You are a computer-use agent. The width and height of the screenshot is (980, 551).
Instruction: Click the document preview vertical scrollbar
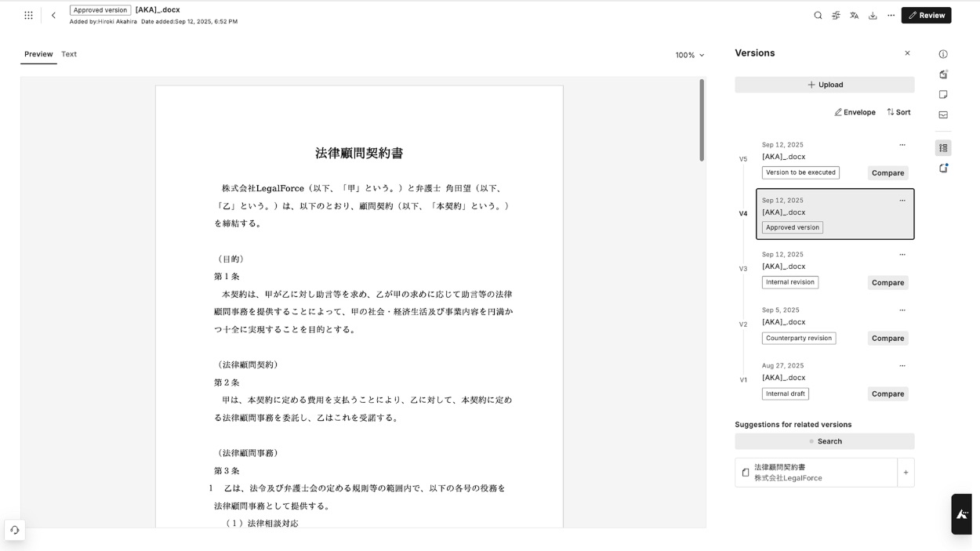[702, 121]
